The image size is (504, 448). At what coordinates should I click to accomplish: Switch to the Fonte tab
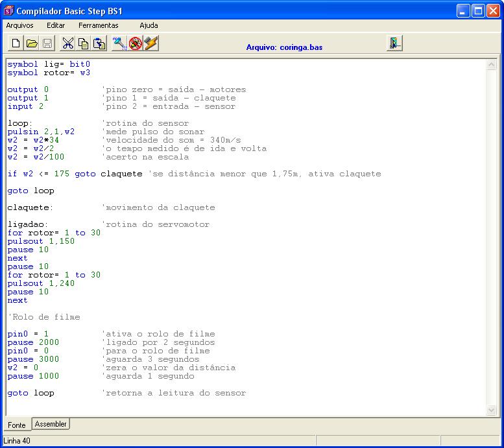tap(17, 425)
